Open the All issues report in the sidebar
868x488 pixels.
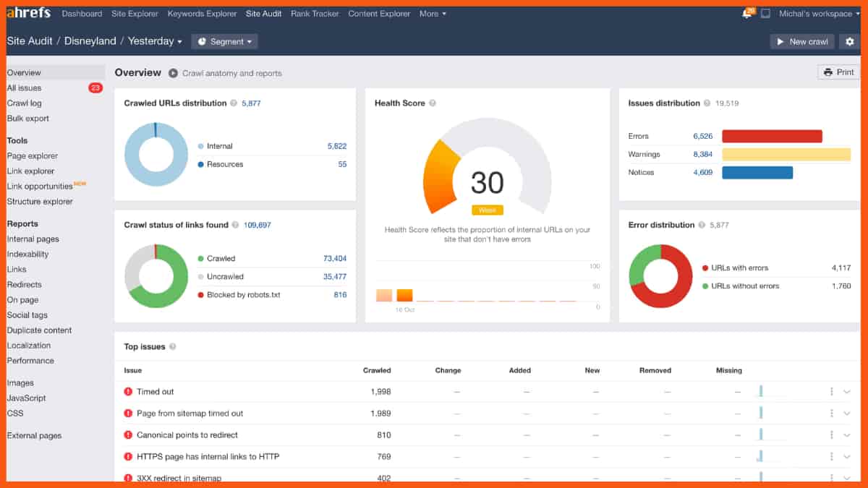24,87
